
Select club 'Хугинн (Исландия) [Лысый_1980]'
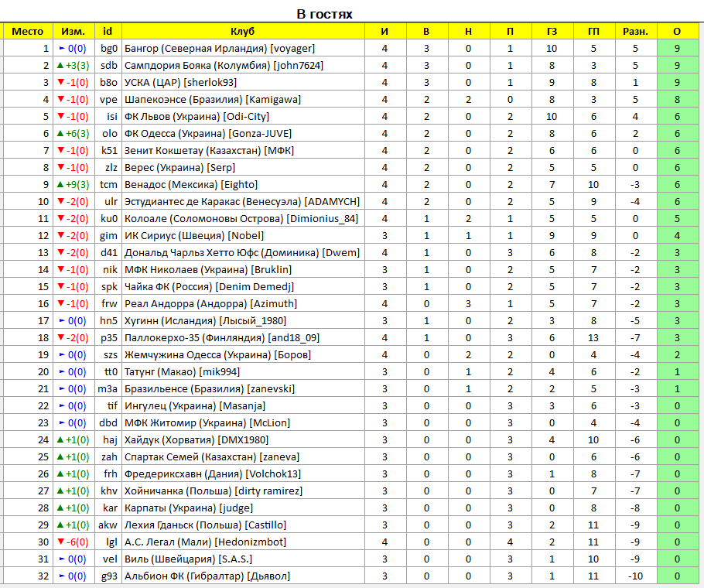point(205,321)
